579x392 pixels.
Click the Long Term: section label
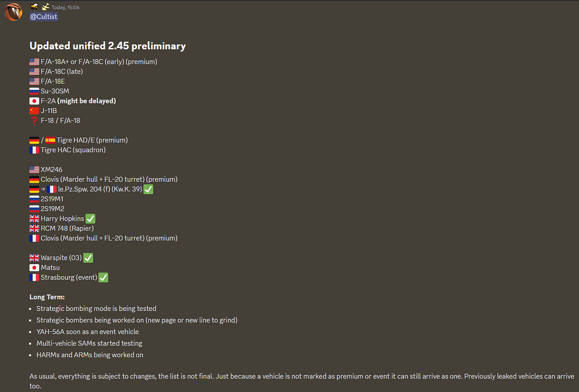tap(47, 297)
